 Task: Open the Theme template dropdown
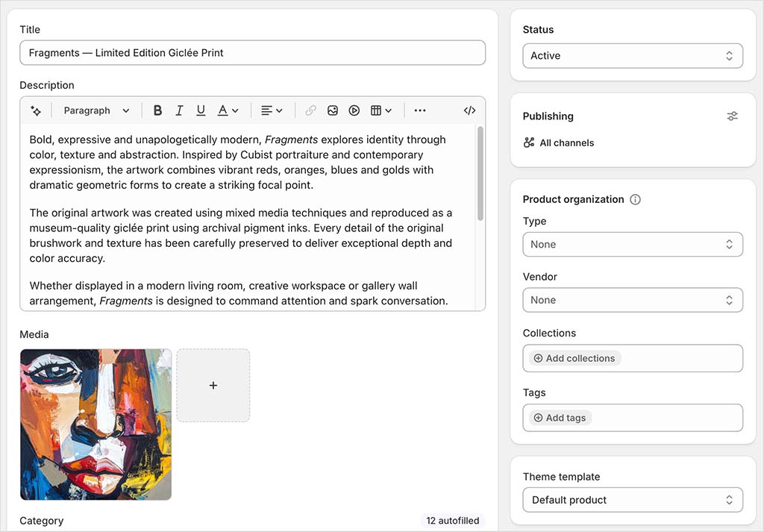[633, 500]
